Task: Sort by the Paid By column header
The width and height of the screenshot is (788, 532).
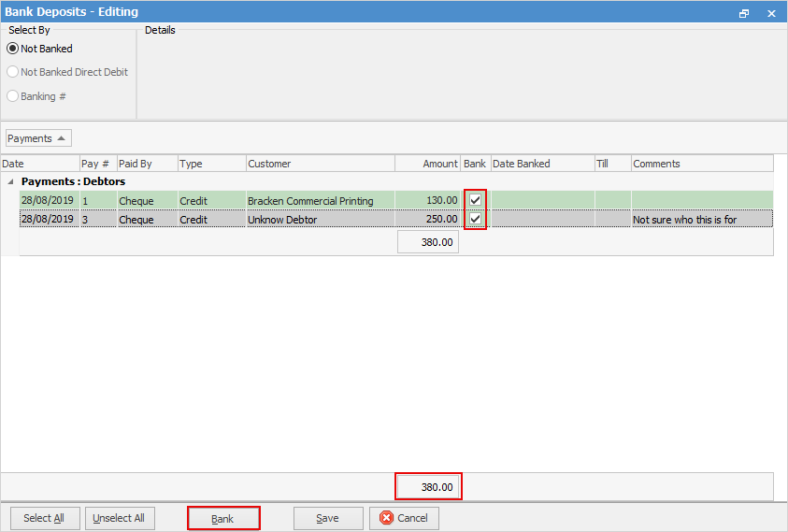Action: [148, 164]
